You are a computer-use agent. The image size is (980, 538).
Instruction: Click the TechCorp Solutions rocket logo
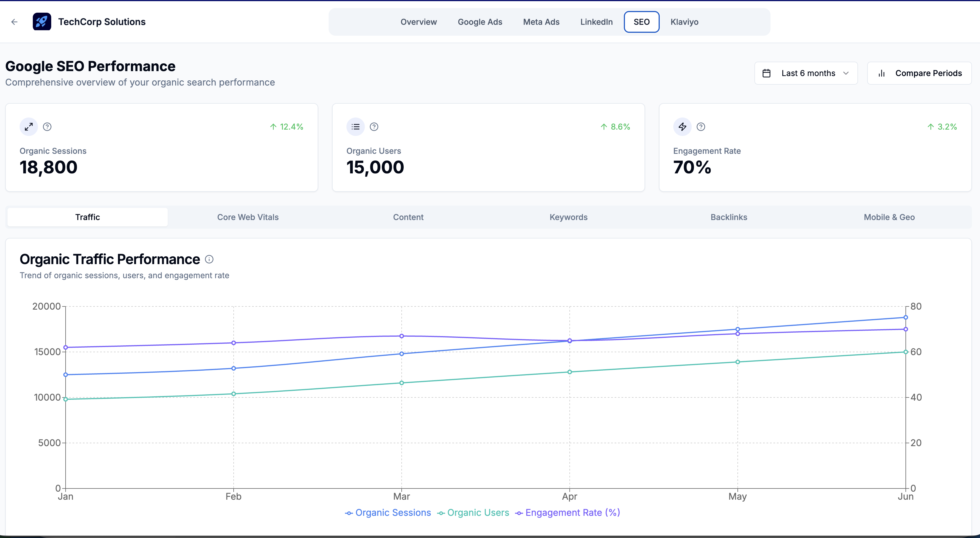(42, 22)
